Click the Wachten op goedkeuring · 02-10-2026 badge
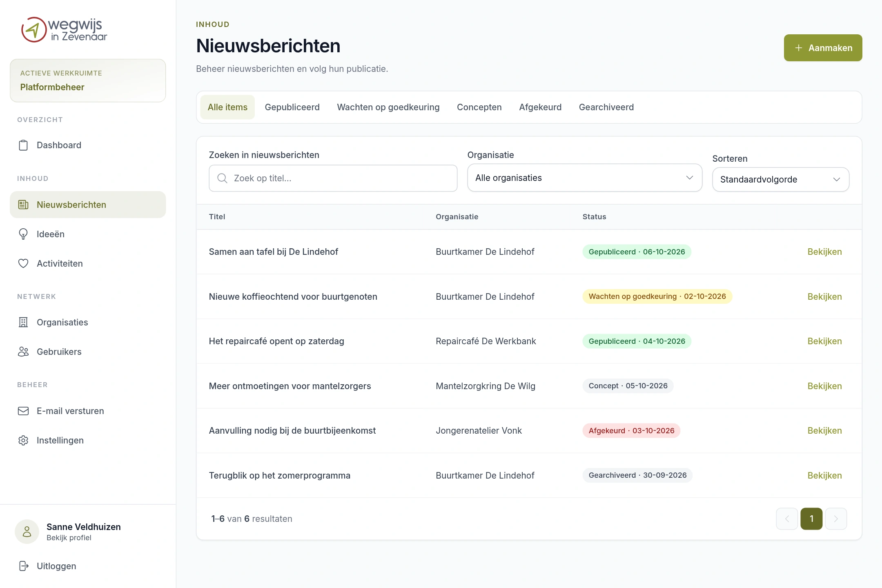 click(x=657, y=296)
